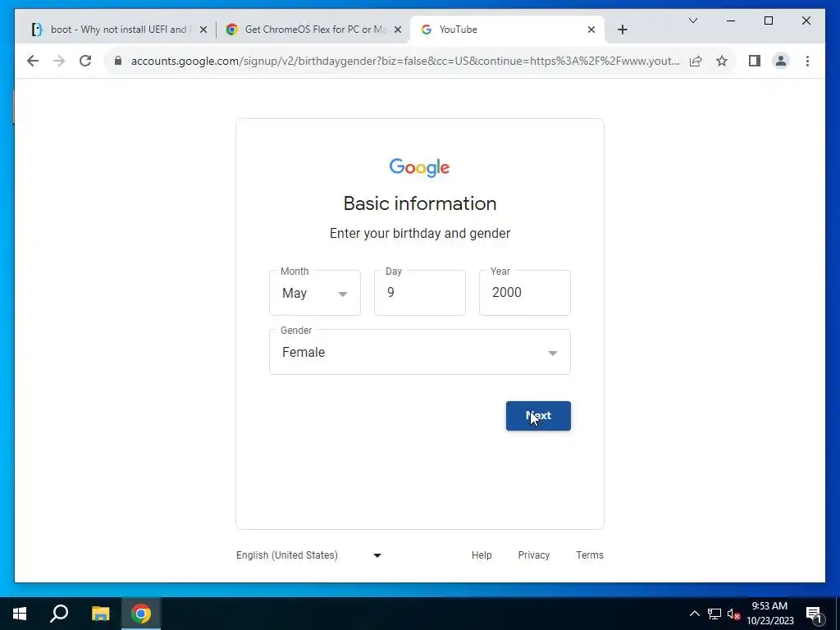
Task: Open the network status tray icon
Action: (x=714, y=614)
